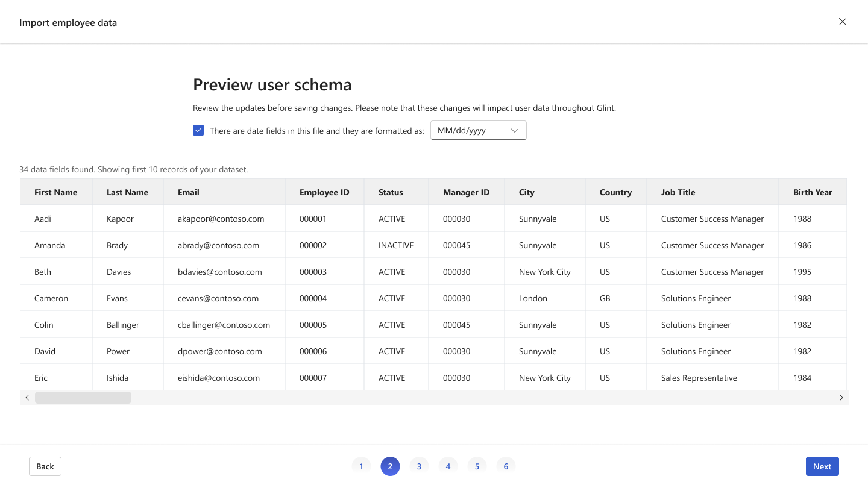Click the birth year 1984
This screenshot has height=488, width=868.
(x=802, y=378)
